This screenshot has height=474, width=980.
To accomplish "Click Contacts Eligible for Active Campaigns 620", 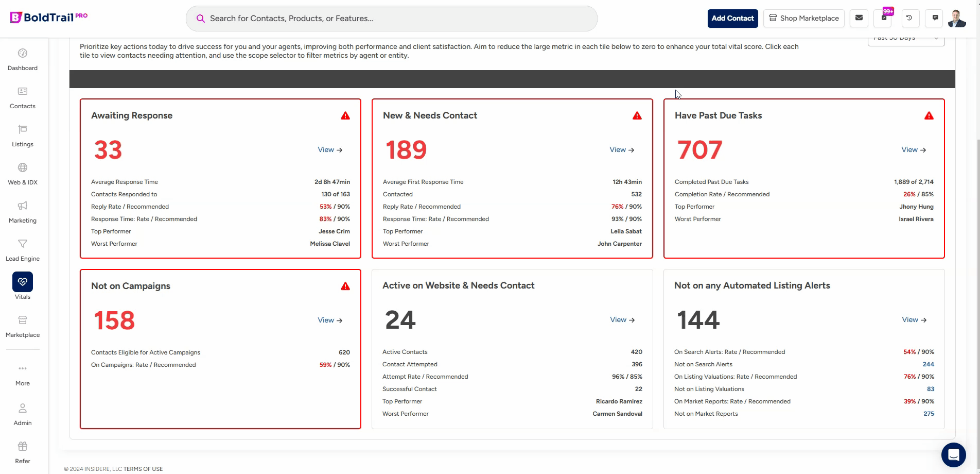I will (344, 352).
